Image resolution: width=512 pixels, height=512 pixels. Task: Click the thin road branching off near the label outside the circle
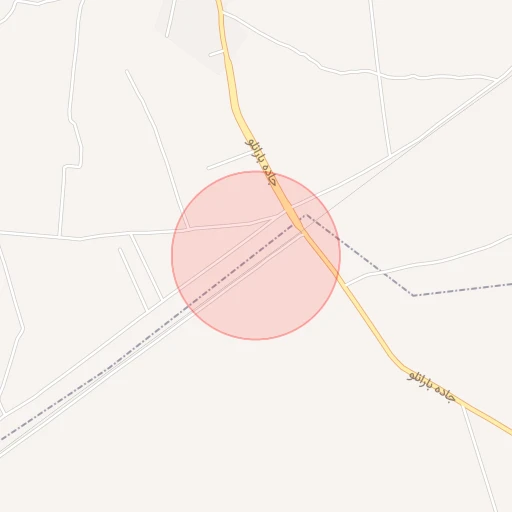point(480,458)
